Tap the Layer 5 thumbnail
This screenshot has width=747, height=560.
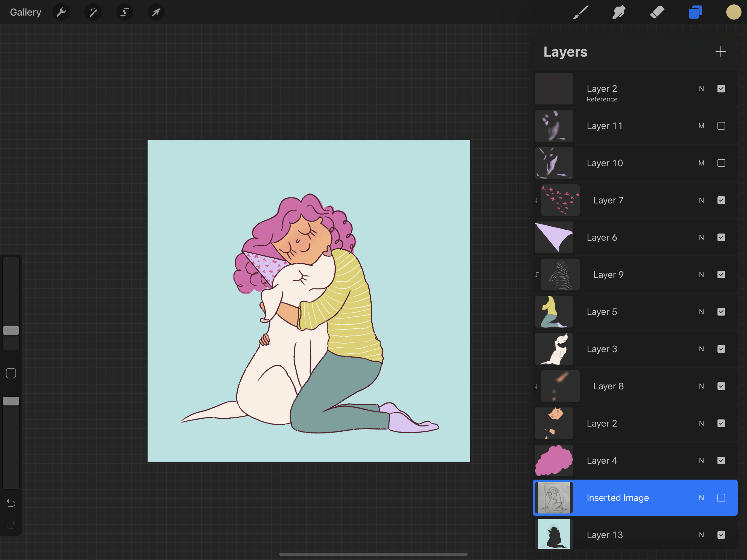[554, 312]
